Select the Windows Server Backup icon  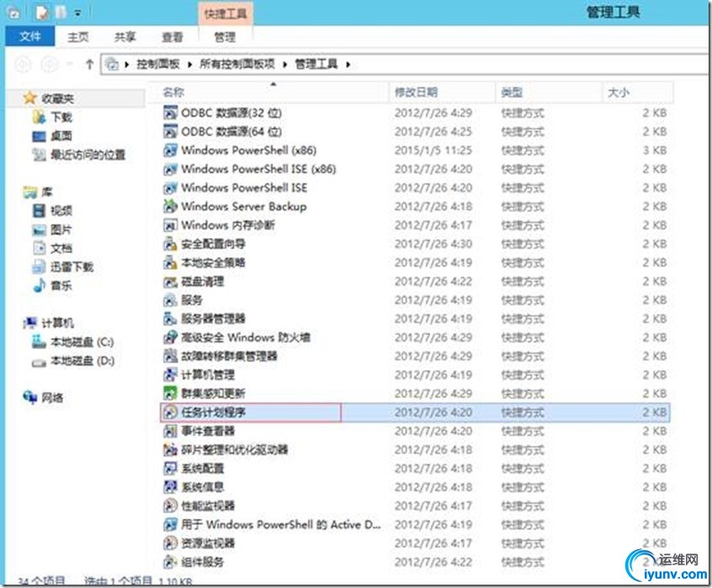[x=170, y=206]
